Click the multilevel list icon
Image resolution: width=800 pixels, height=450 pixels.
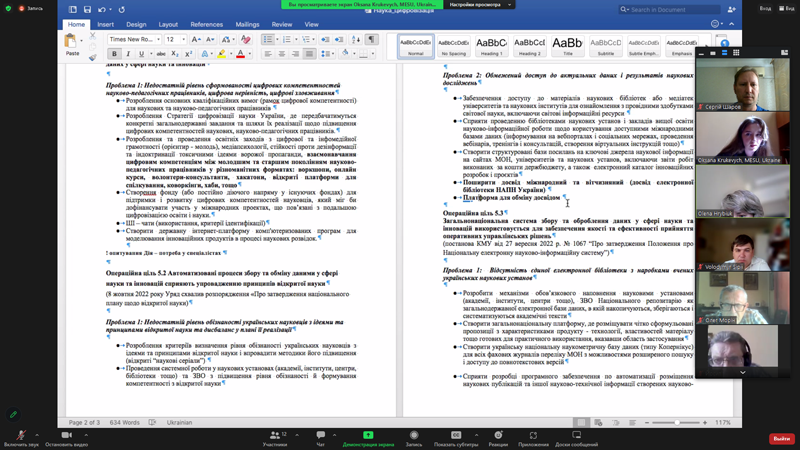[306, 39]
